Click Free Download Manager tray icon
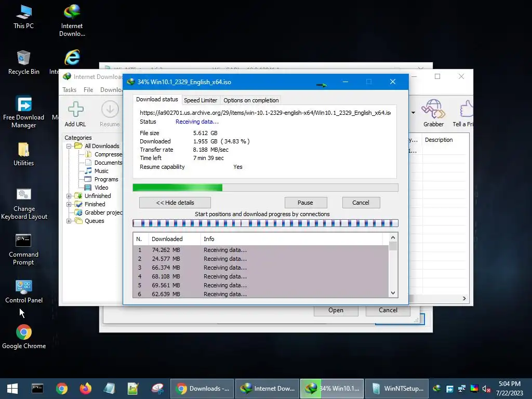This screenshot has width=532, height=399. (x=449, y=389)
